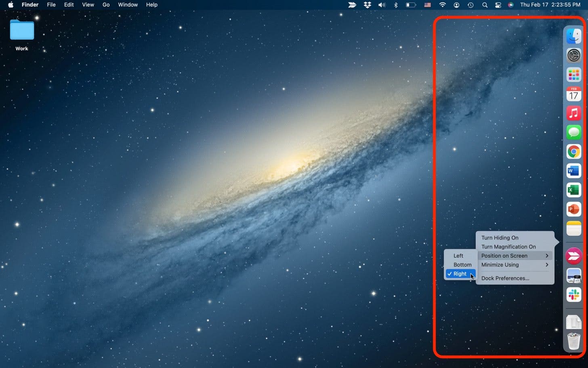Screen dimensions: 588x368
Task: Open Launchpad in the Dock
Action: [573, 75]
